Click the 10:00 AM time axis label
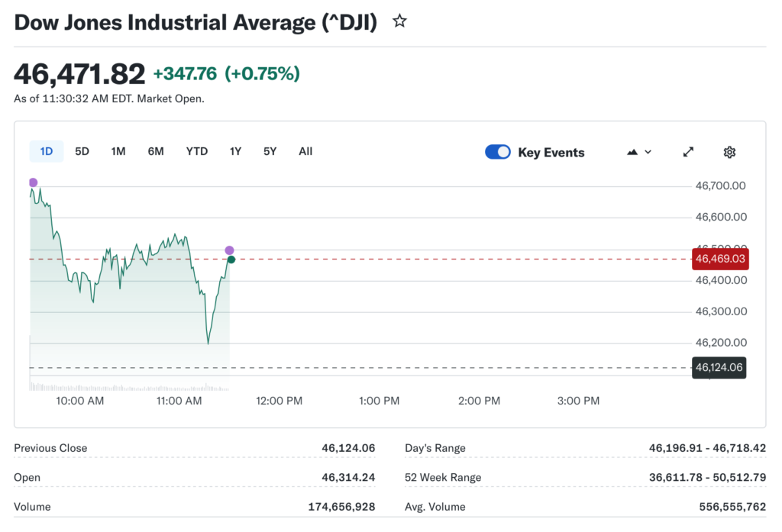The image size is (782, 532). (x=79, y=401)
